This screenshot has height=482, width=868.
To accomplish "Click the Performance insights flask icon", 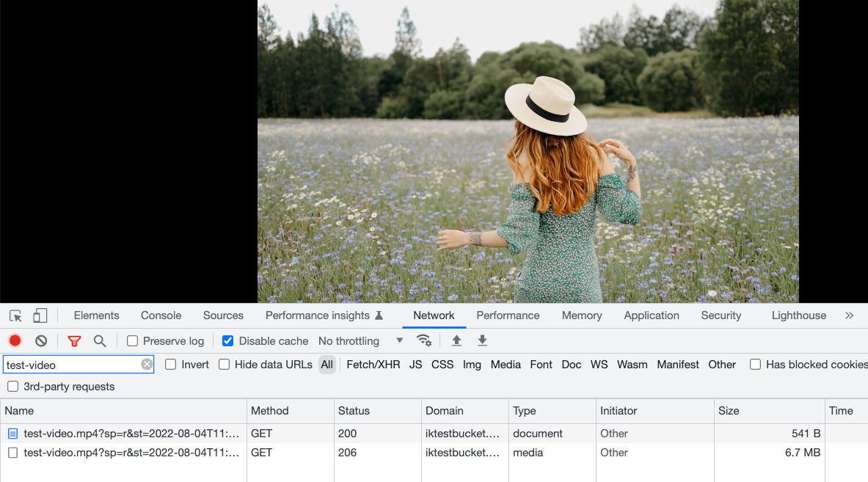I will [379, 315].
